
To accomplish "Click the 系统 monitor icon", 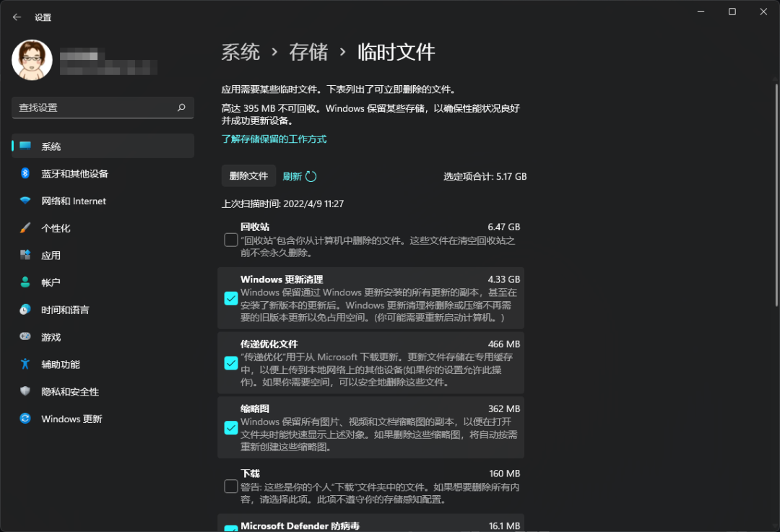I will tap(25, 147).
